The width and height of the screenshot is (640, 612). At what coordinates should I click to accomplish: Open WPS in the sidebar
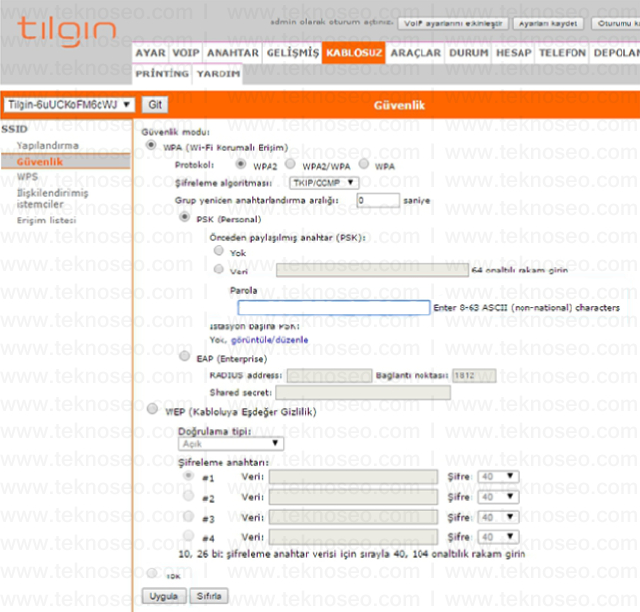coord(27,177)
